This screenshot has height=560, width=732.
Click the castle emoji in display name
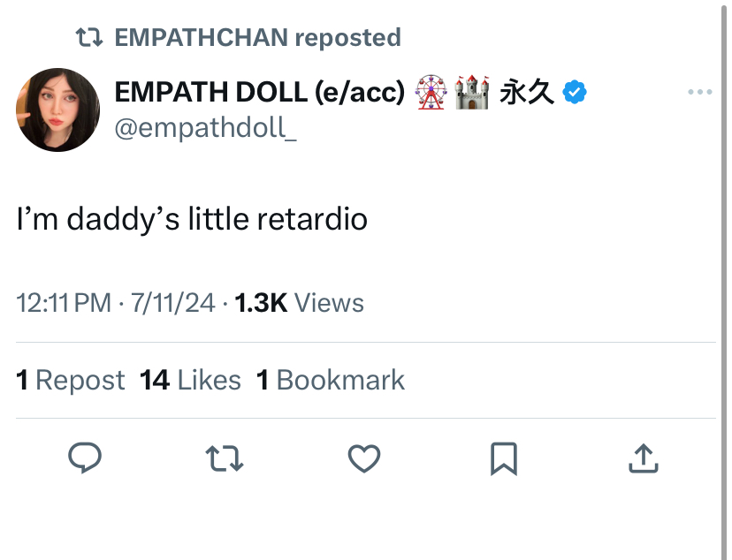click(x=472, y=92)
